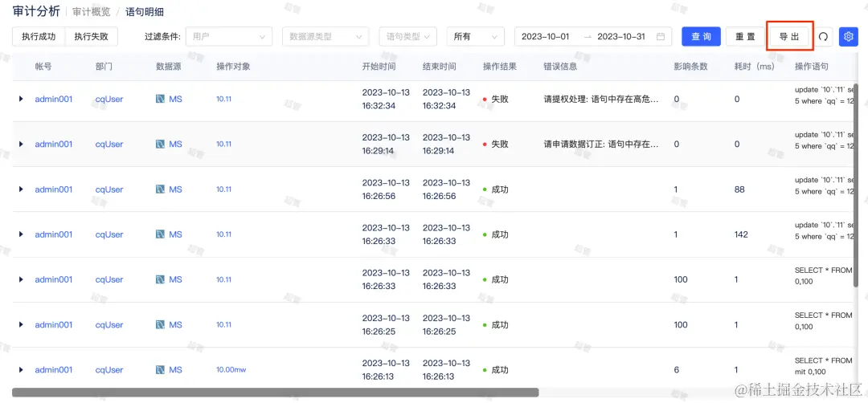Open 10.00mw operation object link
868x403 pixels.
(x=231, y=369)
